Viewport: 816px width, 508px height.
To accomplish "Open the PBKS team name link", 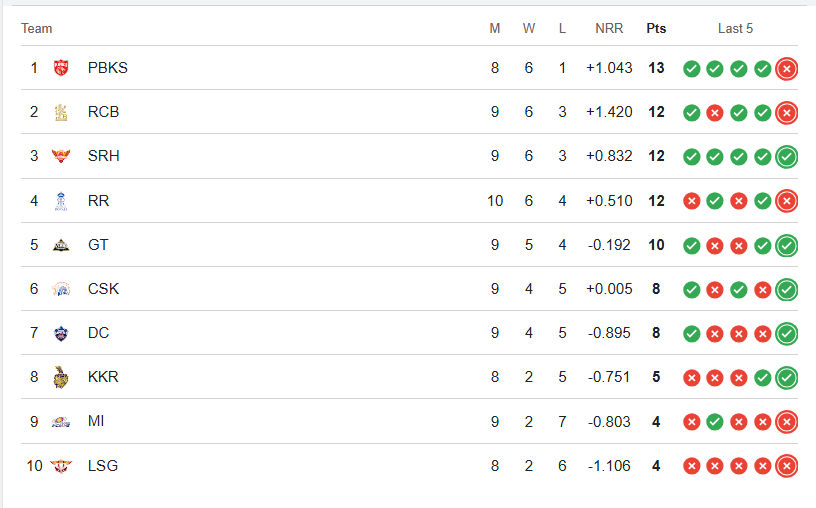I will pyautogui.click(x=108, y=68).
